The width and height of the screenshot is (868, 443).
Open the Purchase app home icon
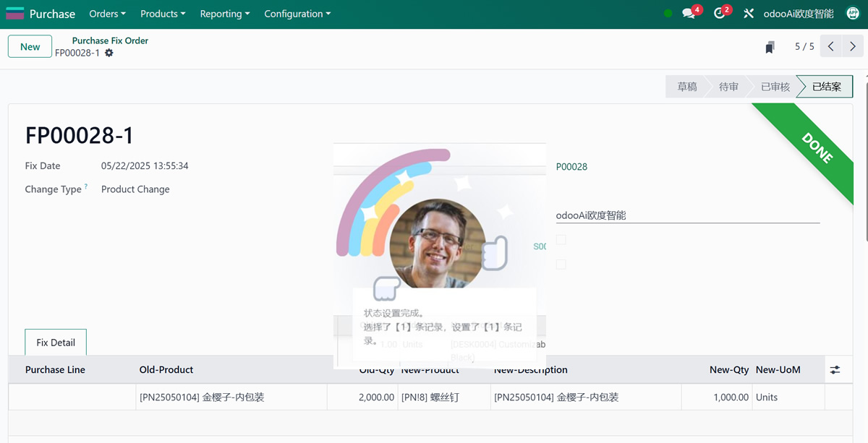point(14,14)
